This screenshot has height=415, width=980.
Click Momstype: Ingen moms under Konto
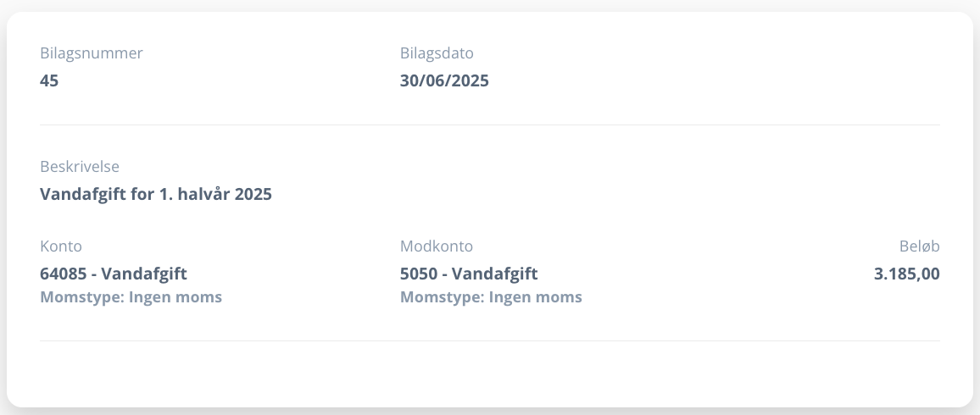[131, 297]
